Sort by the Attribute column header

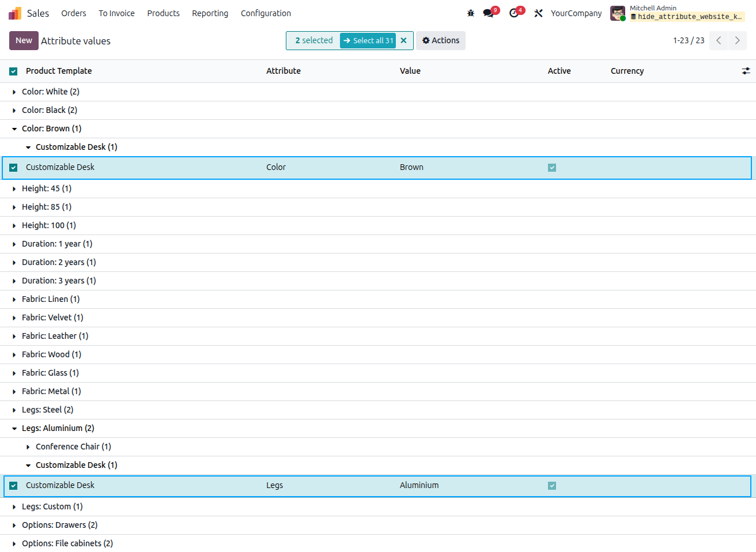(283, 71)
